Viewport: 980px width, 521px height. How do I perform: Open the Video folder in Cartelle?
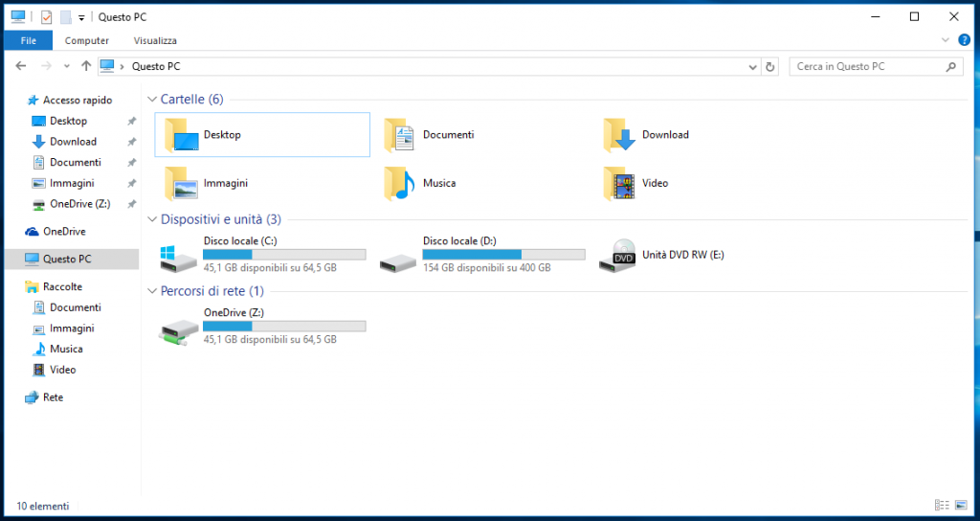click(635, 183)
